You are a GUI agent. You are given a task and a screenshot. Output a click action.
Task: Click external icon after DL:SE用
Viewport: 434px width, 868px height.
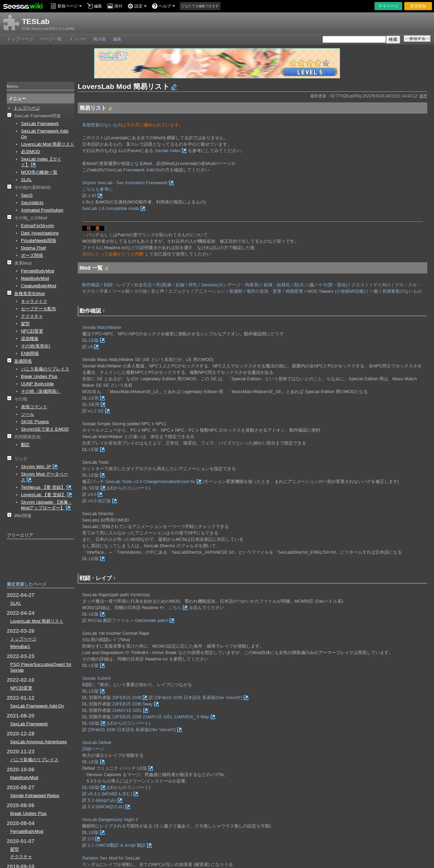(103, 405)
